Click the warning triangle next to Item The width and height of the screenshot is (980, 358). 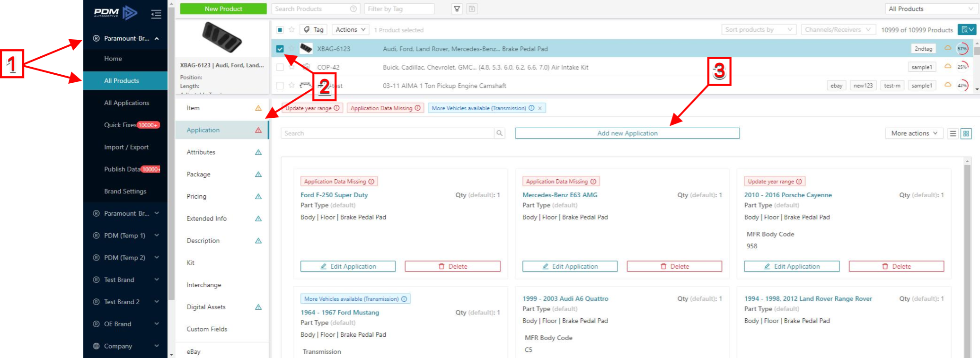[258, 108]
